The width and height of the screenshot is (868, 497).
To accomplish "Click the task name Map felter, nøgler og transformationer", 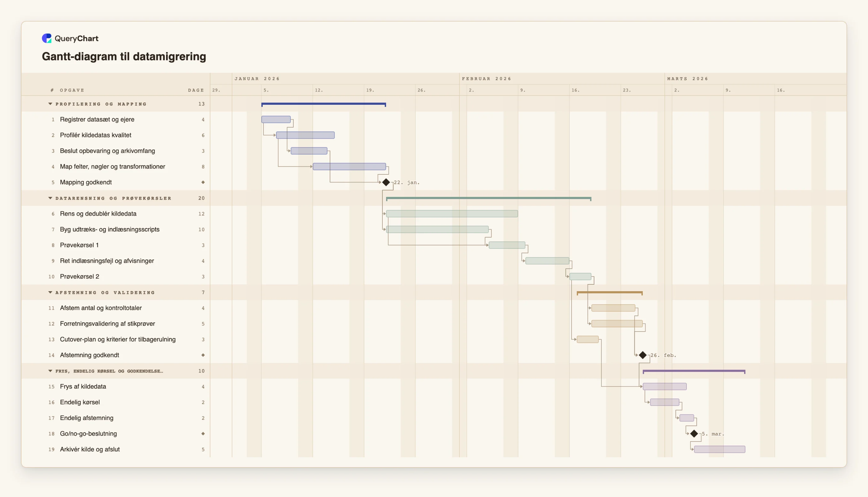I will click(113, 167).
